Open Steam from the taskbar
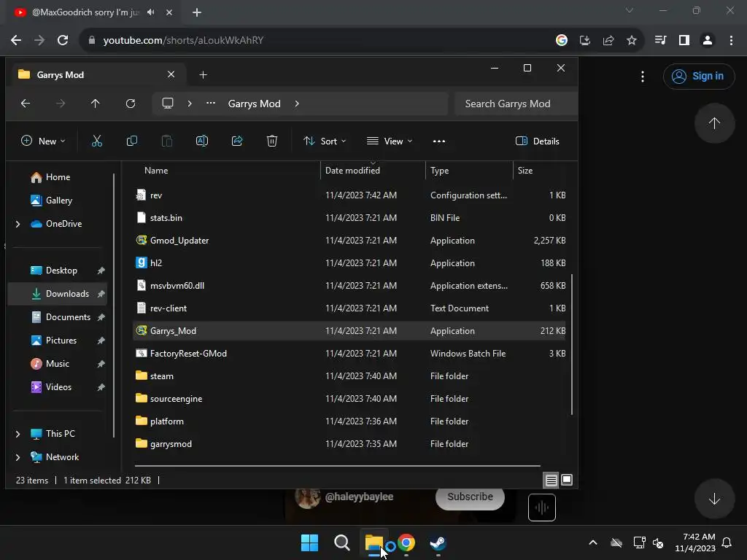 [x=438, y=542]
